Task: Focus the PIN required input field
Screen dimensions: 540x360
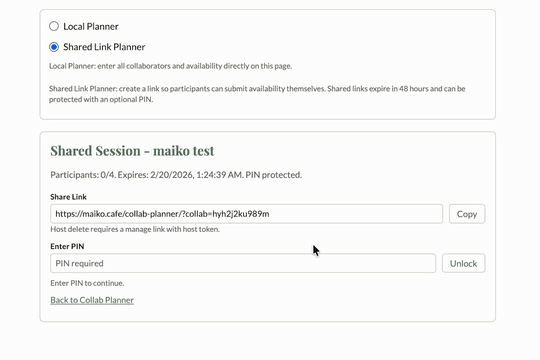Action: [243, 263]
